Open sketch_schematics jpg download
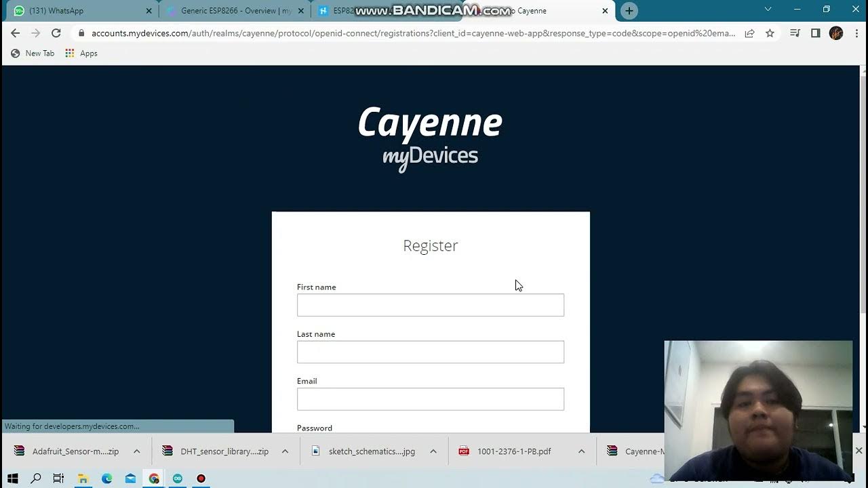 tap(363, 451)
